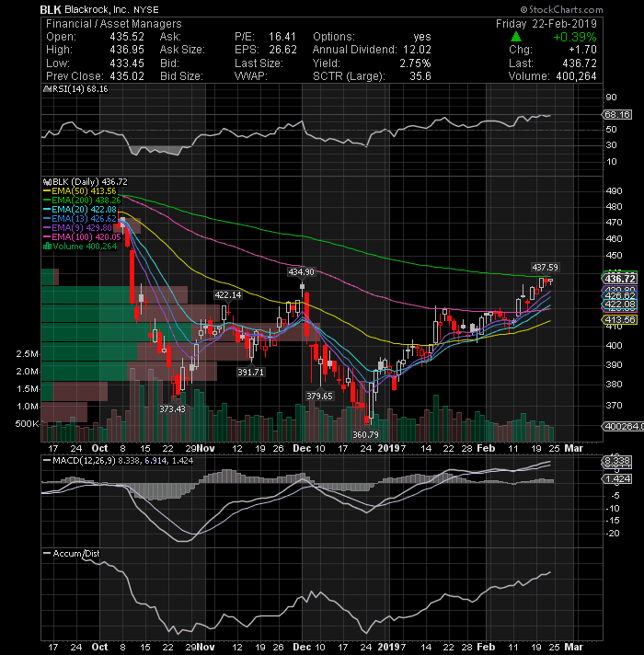
Task: Click the 500K volume scale label
Action: (x=27, y=423)
